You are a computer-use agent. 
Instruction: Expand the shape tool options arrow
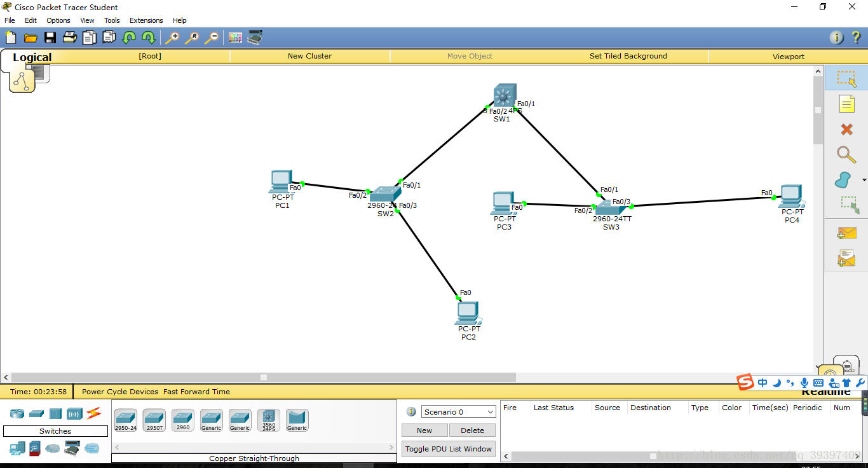(x=864, y=180)
